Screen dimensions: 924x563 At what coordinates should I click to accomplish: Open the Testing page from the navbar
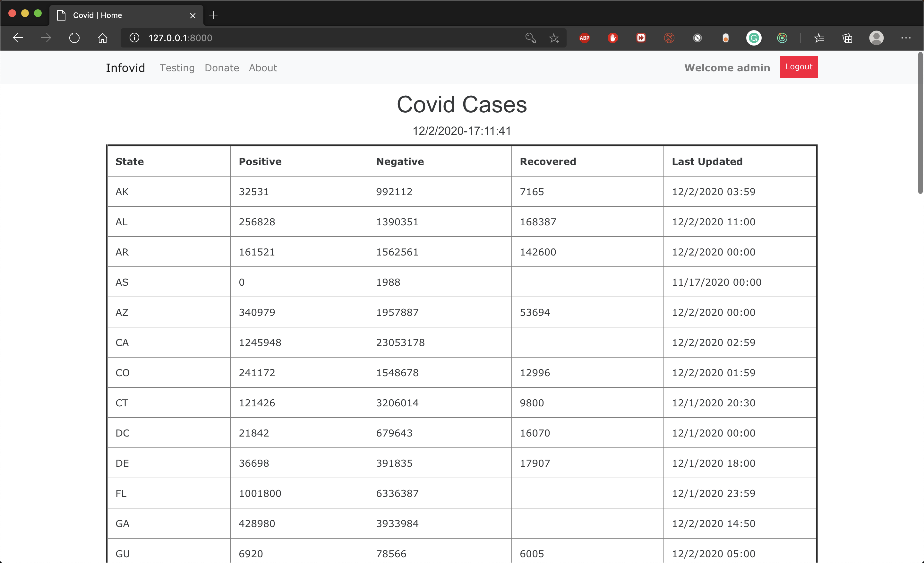[177, 68]
